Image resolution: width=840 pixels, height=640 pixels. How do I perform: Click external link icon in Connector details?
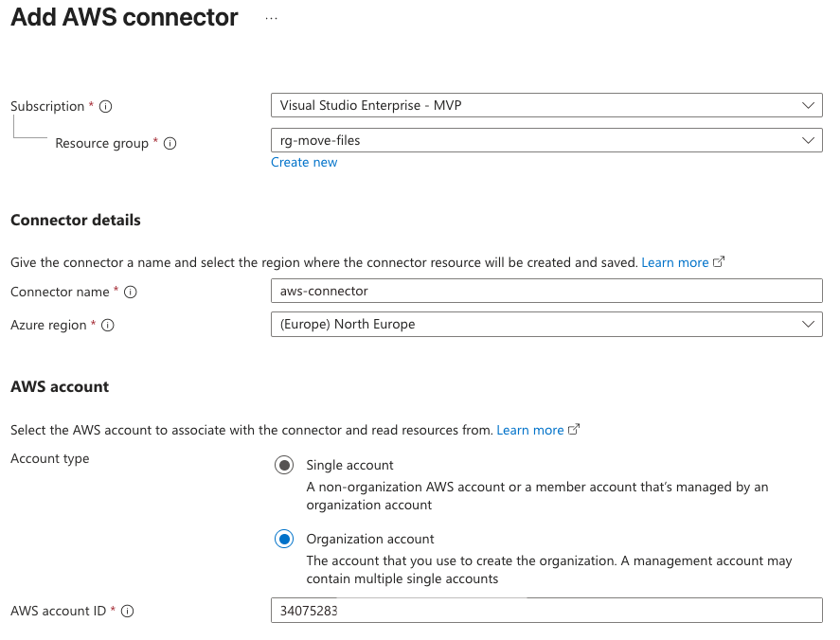719,262
